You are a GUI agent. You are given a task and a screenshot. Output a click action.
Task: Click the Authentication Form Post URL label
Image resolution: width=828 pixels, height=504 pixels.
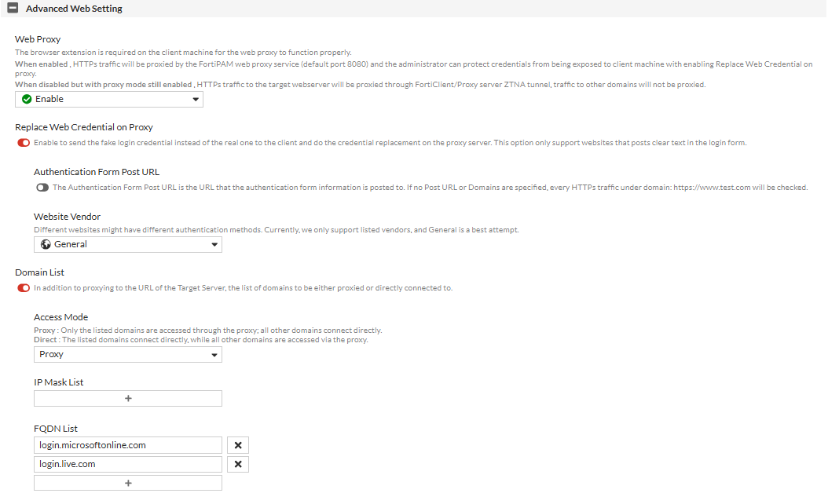pos(97,172)
